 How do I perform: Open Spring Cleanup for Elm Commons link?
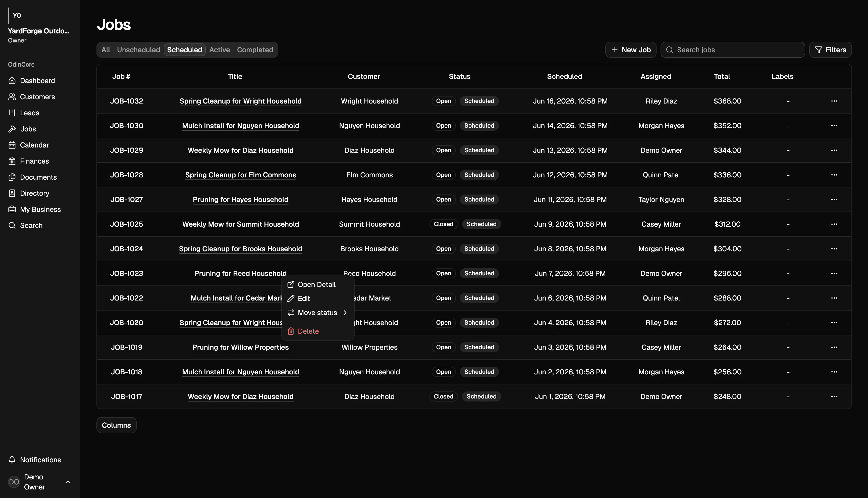tap(240, 175)
